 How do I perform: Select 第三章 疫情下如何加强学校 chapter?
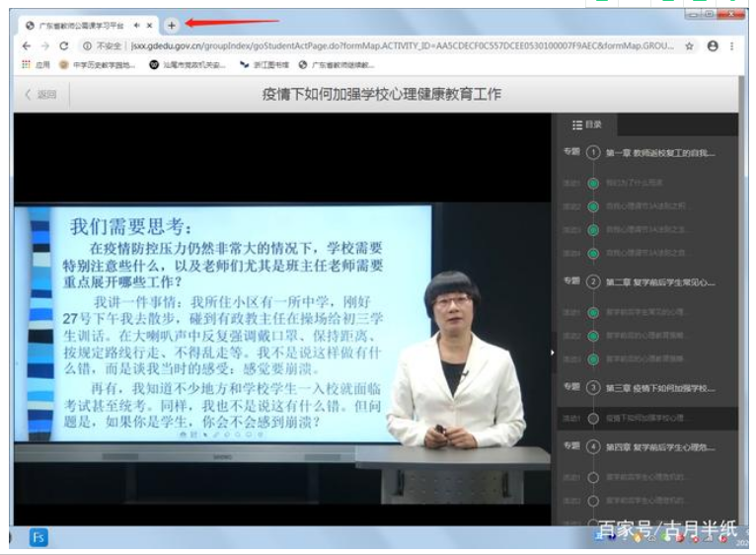coord(660,388)
